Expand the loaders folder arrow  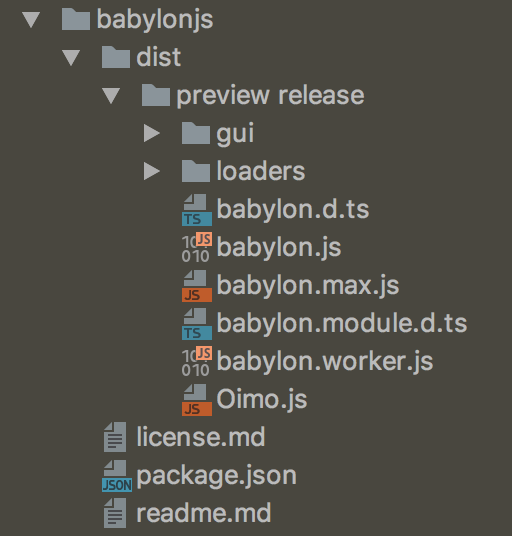(152, 171)
